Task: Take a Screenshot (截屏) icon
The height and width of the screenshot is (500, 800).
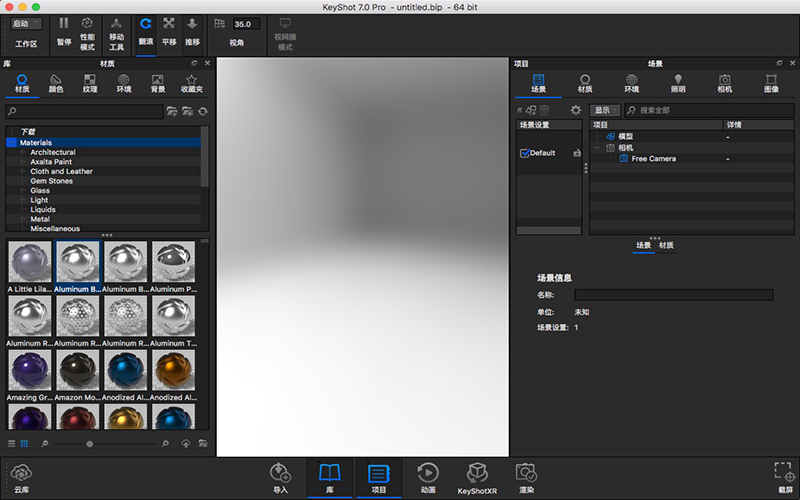Action: [x=785, y=478]
